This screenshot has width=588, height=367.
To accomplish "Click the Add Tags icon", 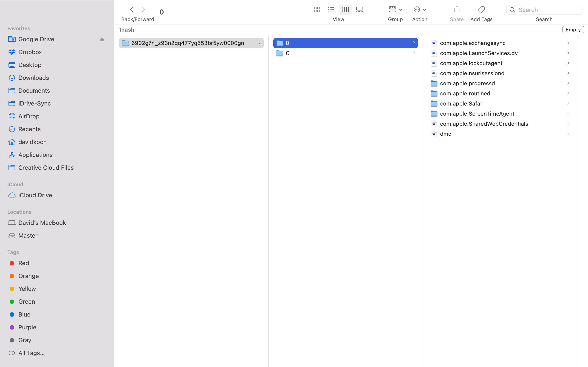I will pos(481,9).
